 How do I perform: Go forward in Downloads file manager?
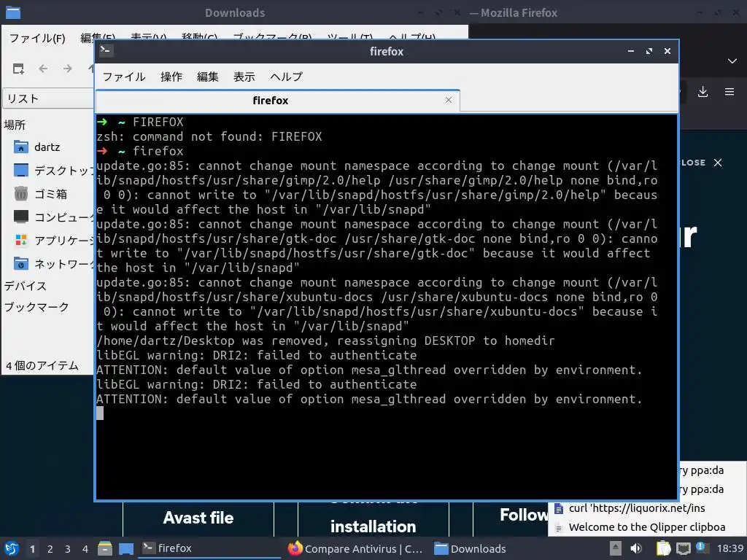tap(68, 69)
